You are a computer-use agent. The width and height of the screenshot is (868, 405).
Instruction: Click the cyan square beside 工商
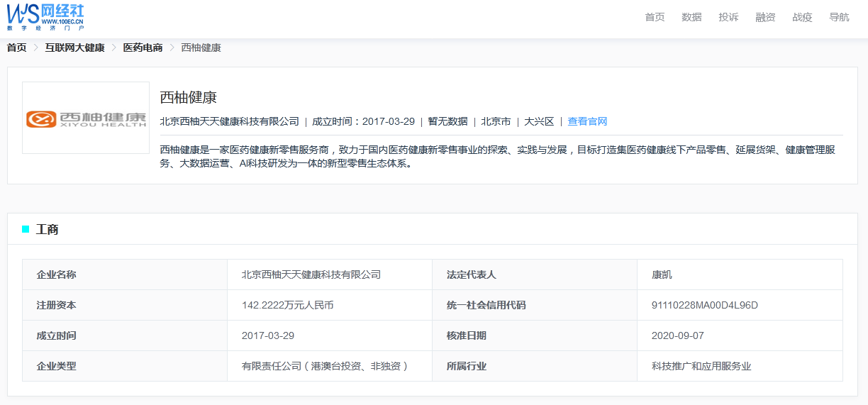(x=26, y=229)
